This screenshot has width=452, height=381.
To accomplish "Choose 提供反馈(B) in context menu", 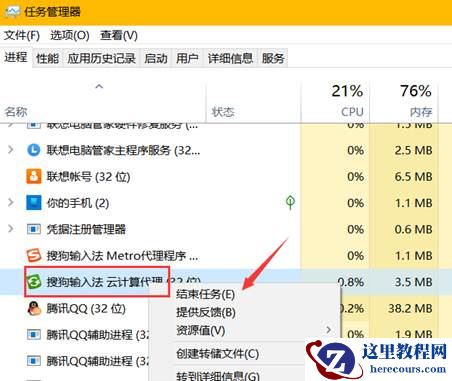I will click(x=206, y=312).
